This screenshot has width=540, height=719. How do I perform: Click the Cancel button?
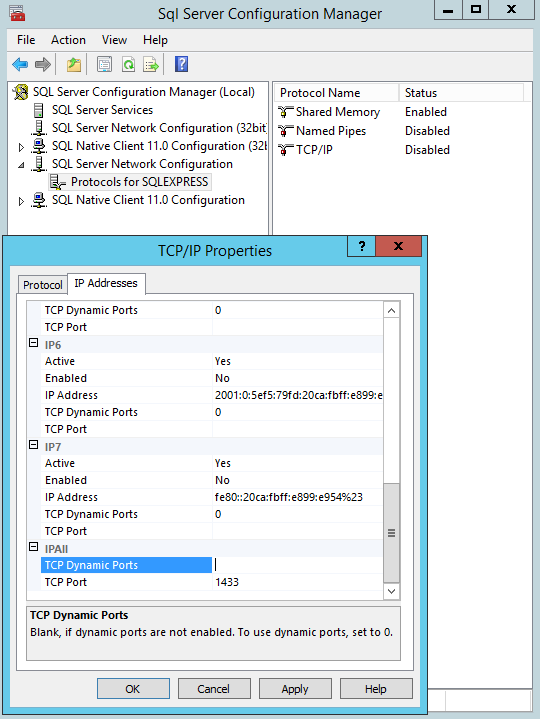pyautogui.click(x=214, y=689)
